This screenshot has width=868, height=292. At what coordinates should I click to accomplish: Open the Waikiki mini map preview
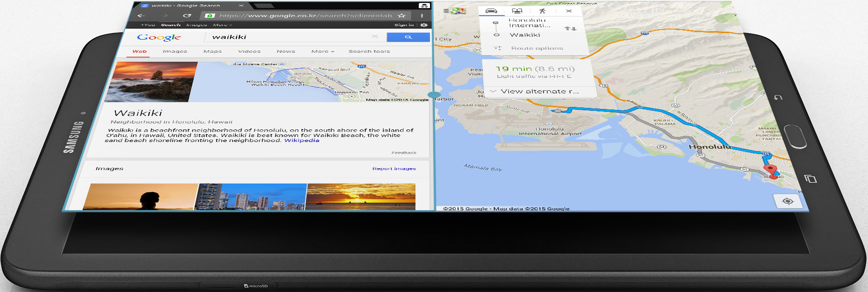(x=310, y=82)
